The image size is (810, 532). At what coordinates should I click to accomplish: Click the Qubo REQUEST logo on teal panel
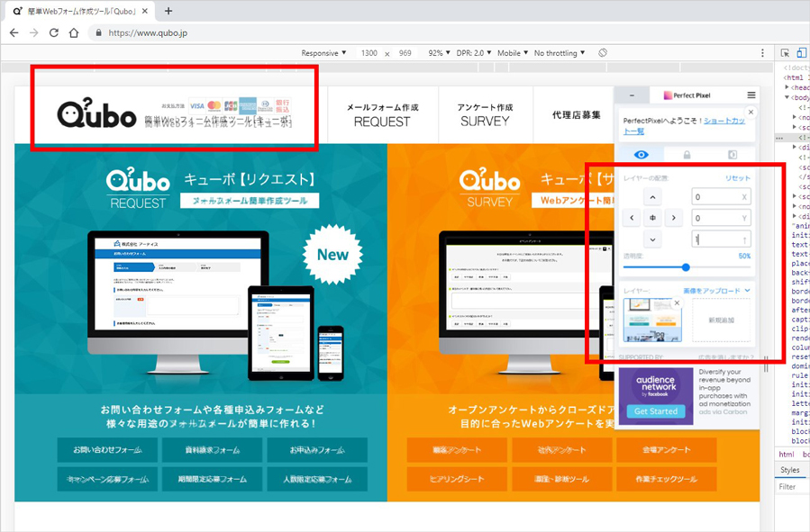(x=138, y=188)
